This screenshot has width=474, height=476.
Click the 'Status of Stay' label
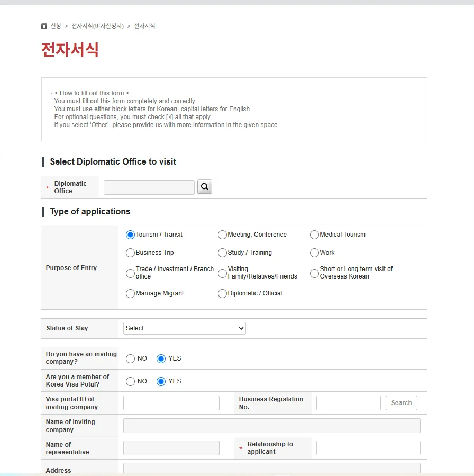[67, 328]
